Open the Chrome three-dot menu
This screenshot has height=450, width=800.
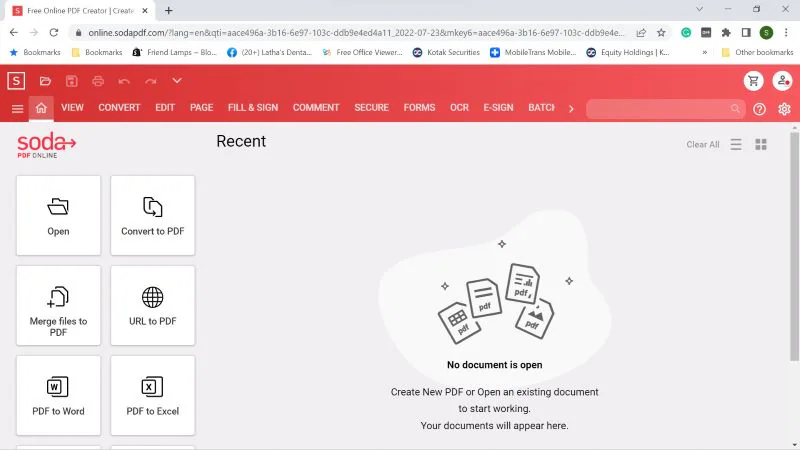tap(786, 33)
